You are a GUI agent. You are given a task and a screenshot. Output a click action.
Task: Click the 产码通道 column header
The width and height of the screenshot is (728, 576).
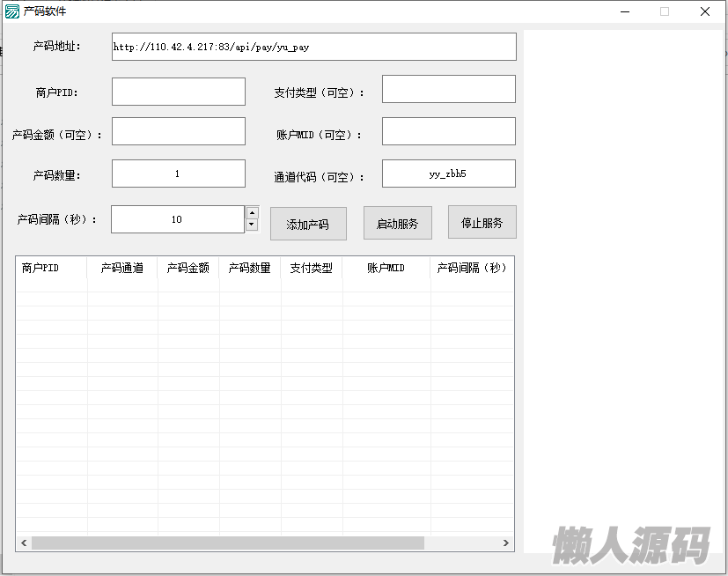pyautogui.click(x=122, y=268)
